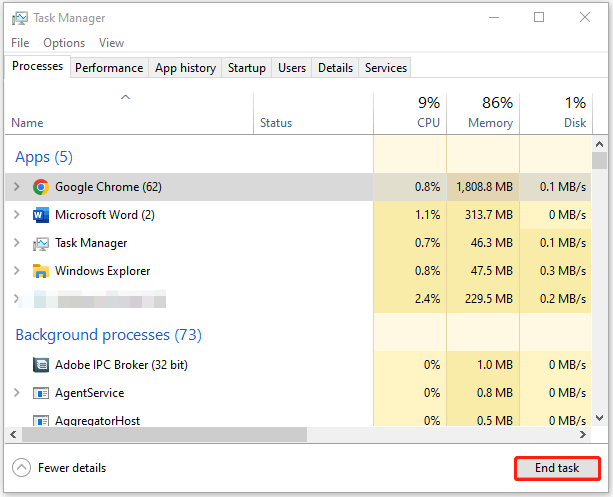
Task: Click the Task Manager process row icon
Action: tap(41, 244)
